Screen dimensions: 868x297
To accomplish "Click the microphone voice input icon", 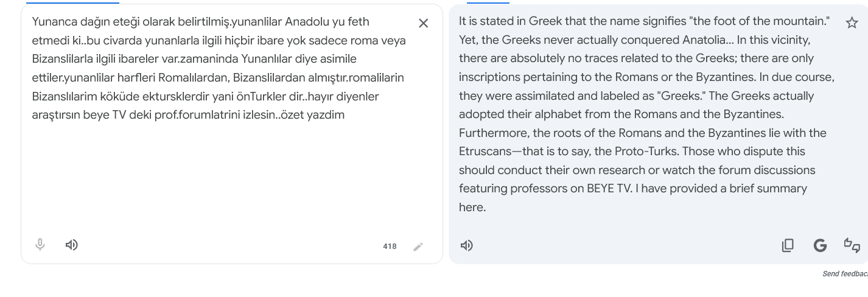I will click(x=40, y=245).
